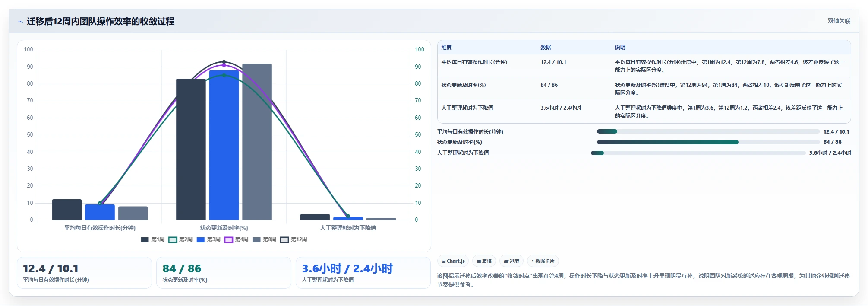Click the blue 第3周 bar in 状态更新及时率
Image resolution: width=868 pixels, height=306 pixels.
coord(224,145)
